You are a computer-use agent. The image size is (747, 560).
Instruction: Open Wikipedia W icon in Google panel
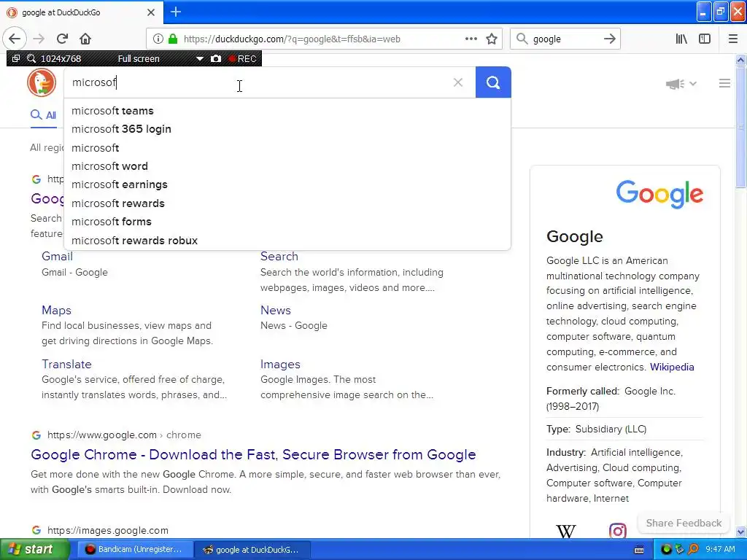pos(565,531)
